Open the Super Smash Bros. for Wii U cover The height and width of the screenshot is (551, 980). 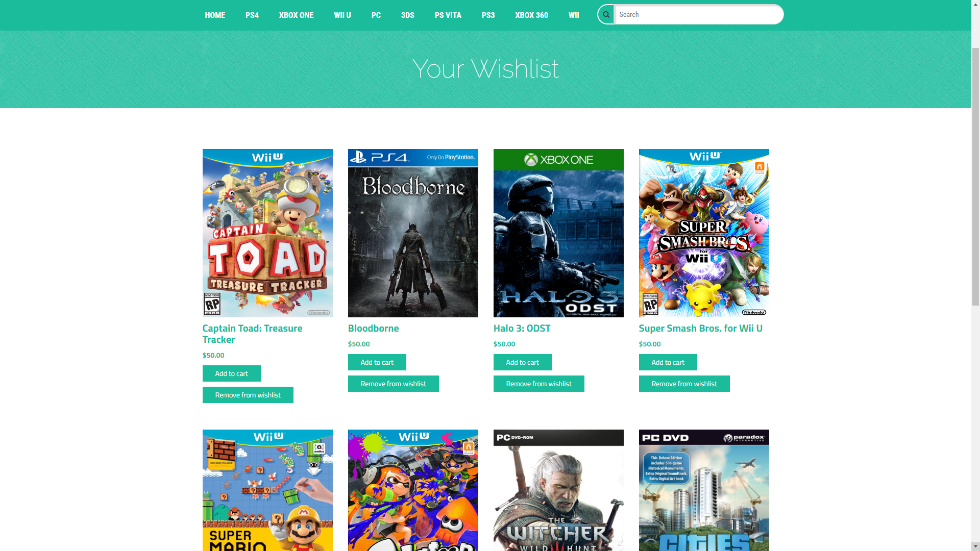click(703, 233)
